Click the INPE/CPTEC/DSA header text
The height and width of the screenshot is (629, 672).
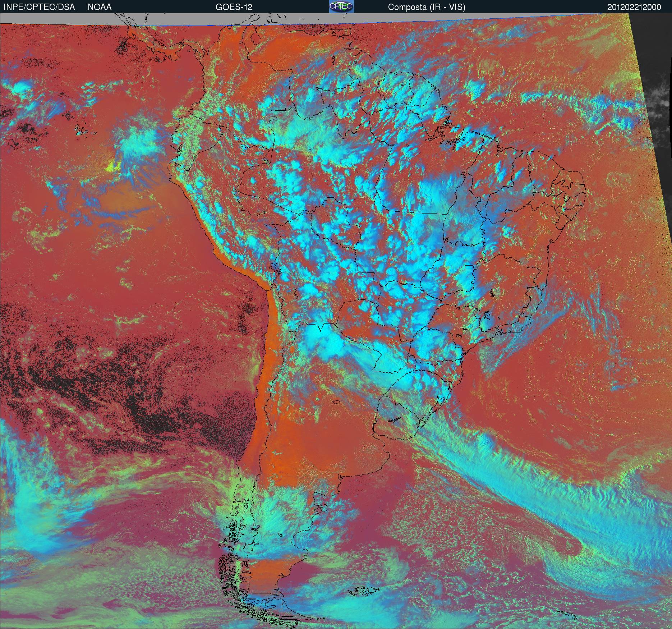coord(39,7)
